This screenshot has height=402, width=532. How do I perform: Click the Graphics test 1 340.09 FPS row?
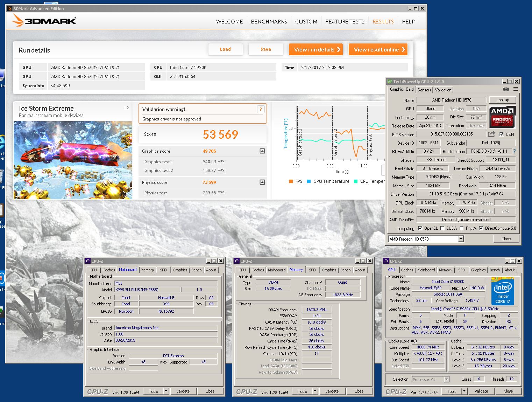click(203, 162)
